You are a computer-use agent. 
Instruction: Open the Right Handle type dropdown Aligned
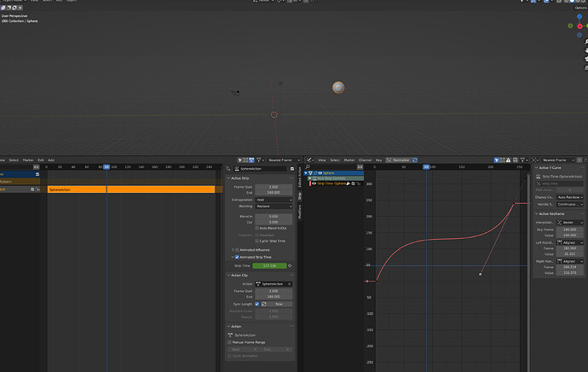click(570, 261)
